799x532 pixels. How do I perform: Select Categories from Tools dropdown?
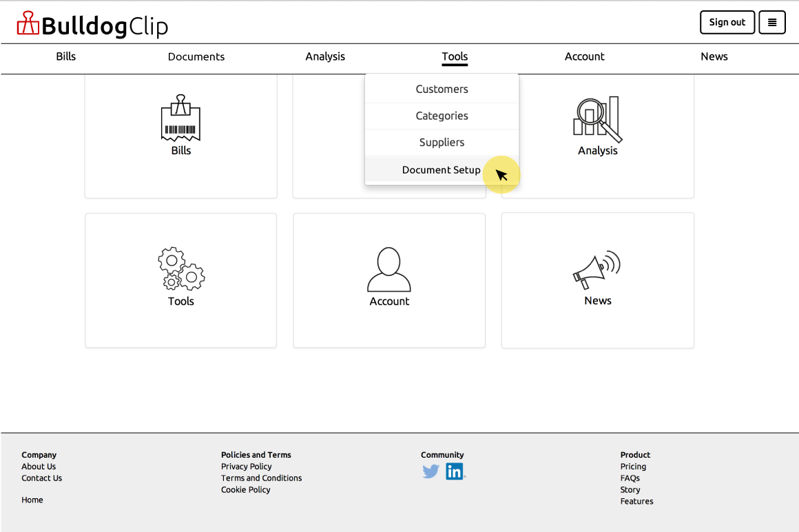click(x=442, y=116)
